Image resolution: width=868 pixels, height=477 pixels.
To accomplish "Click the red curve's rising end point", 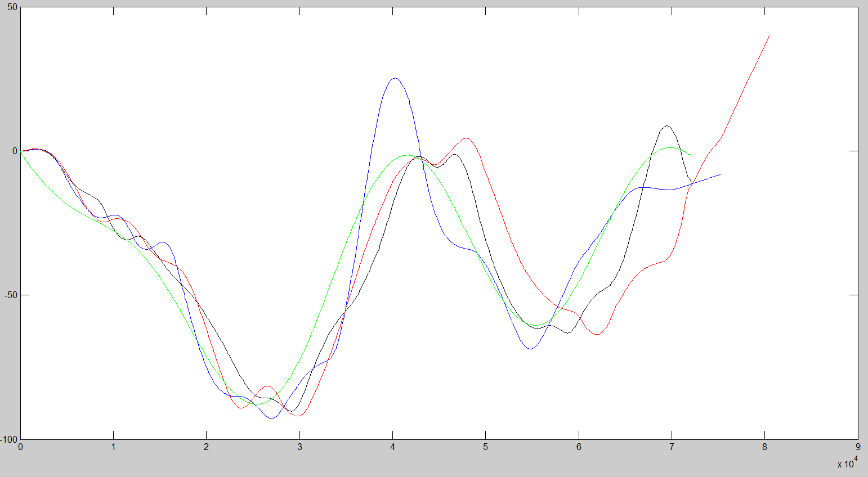I will click(x=769, y=36).
